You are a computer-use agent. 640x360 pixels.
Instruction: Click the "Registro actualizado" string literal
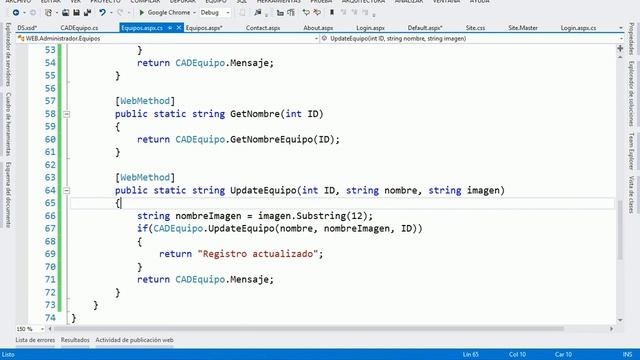tap(258, 254)
